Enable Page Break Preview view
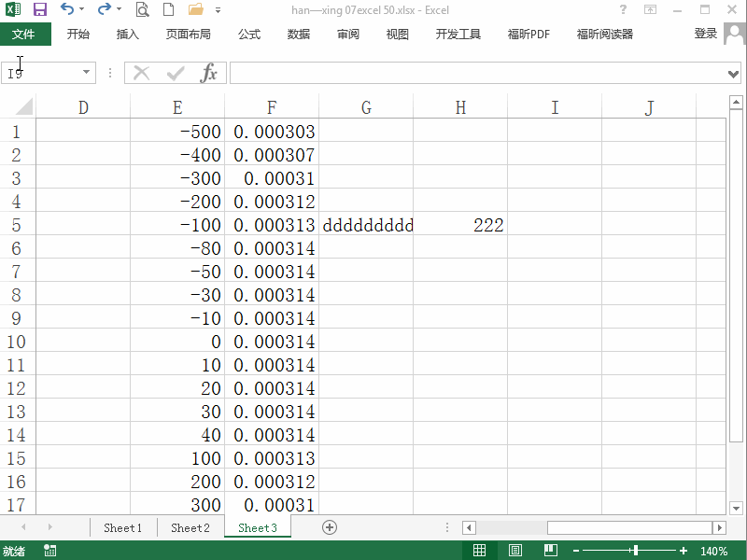The width and height of the screenshot is (747, 560). (551, 551)
